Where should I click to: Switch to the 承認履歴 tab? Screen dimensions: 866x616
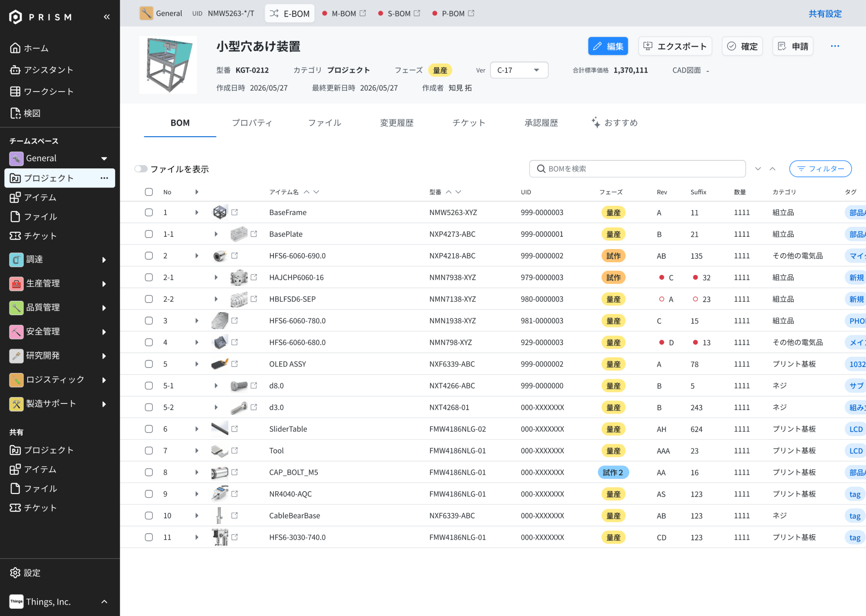[541, 123]
